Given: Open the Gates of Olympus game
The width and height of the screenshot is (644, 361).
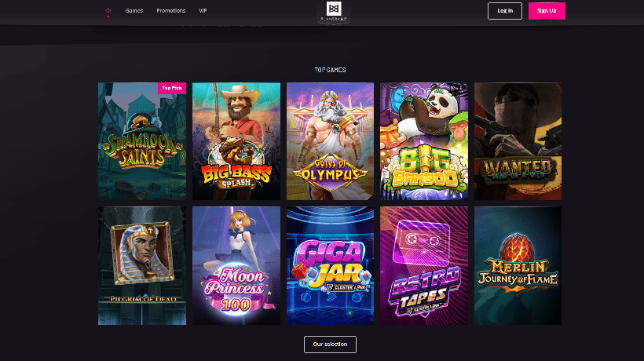Looking at the screenshot, I should pyautogui.click(x=330, y=141).
